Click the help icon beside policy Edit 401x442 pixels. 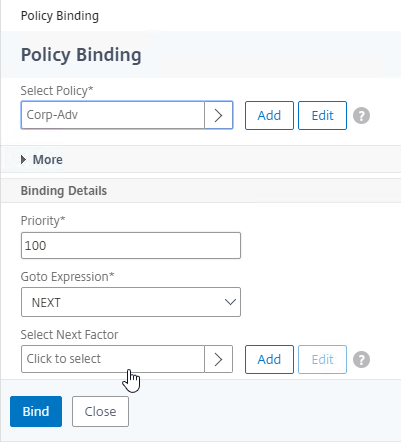coord(361,116)
